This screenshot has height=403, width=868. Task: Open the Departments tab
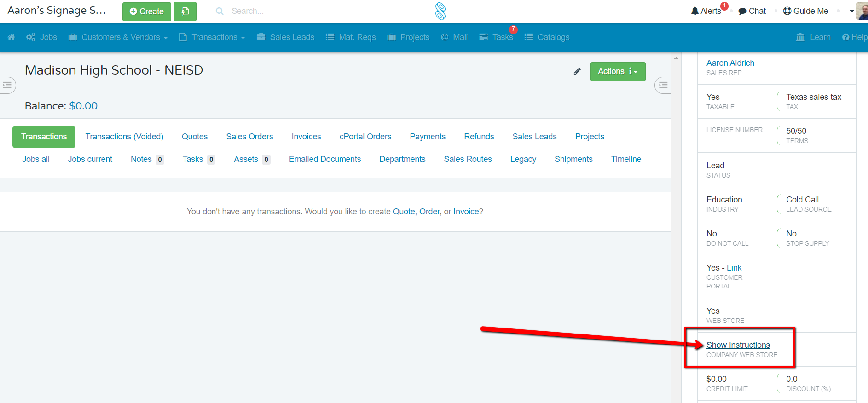[x=402, y=159]
